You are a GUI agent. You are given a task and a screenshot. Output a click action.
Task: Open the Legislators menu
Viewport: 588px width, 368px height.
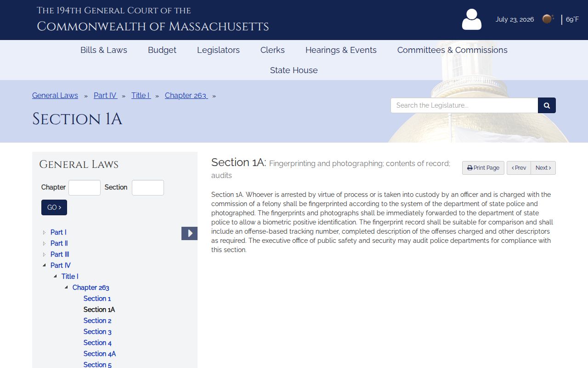coord(218,50)
